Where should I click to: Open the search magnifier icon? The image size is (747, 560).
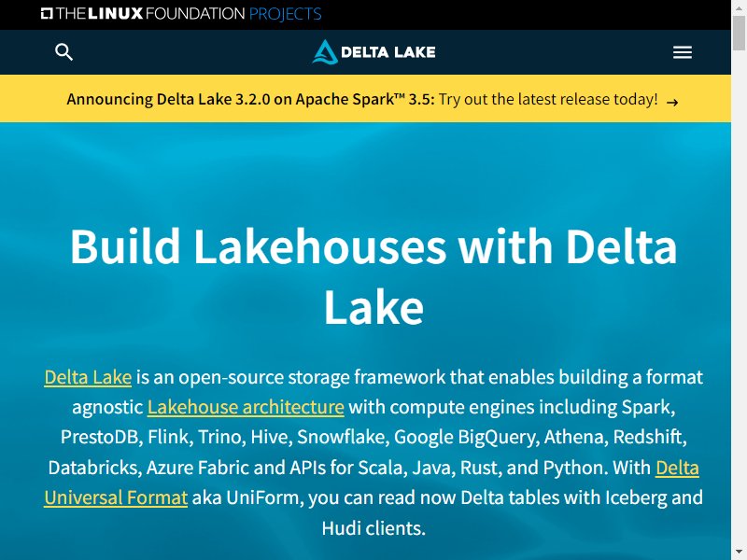tap(63, 52)
